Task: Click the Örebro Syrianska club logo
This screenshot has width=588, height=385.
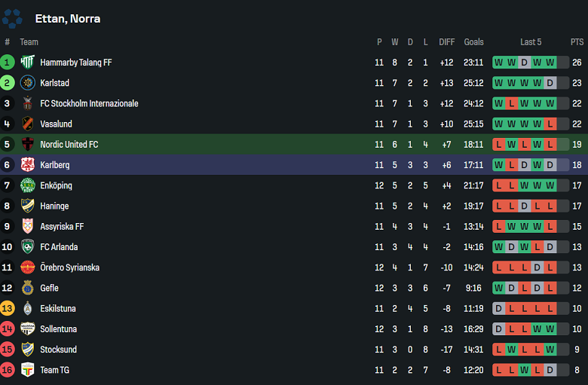Action: [x=28, y=267]
